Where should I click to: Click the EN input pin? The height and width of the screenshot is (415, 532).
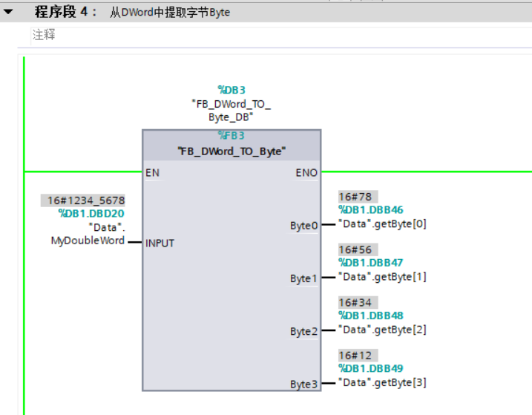click(152, 173)
